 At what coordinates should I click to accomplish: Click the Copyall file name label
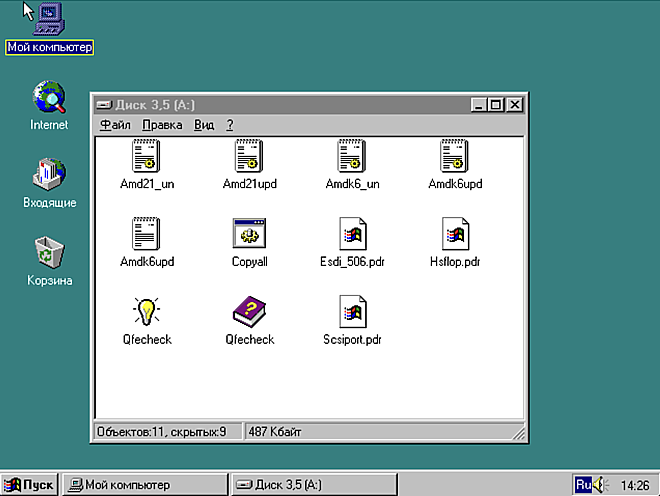(x=249, y=261)
